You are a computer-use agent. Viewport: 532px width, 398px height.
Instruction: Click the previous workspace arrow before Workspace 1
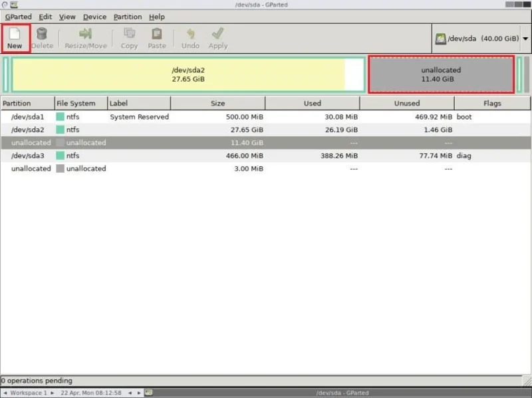point(5,393)
